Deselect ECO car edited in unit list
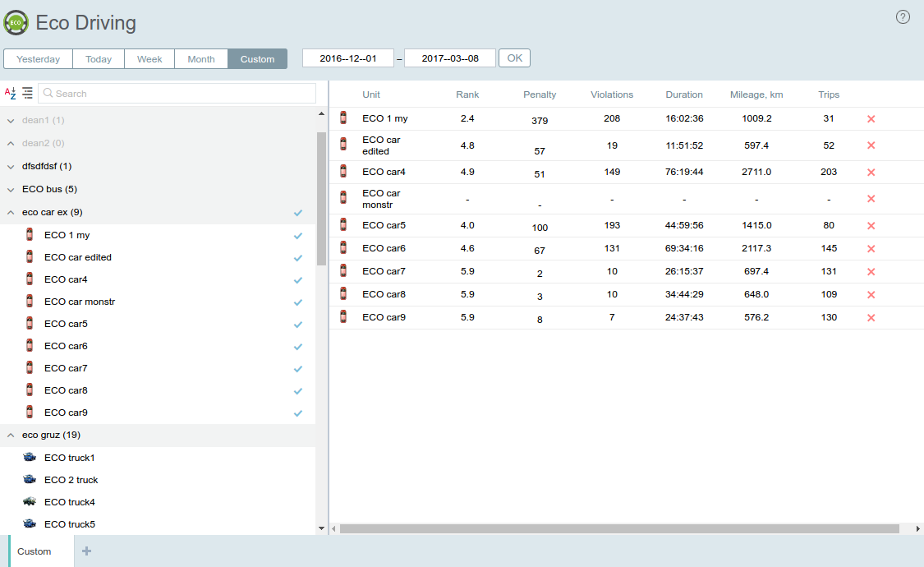Image resolution: width=924 pixels, height=567 pixels. (x=298, y=258)
